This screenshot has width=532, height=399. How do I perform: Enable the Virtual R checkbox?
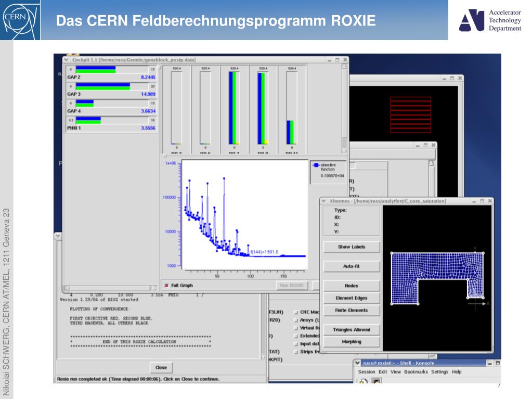coord(296,328)
